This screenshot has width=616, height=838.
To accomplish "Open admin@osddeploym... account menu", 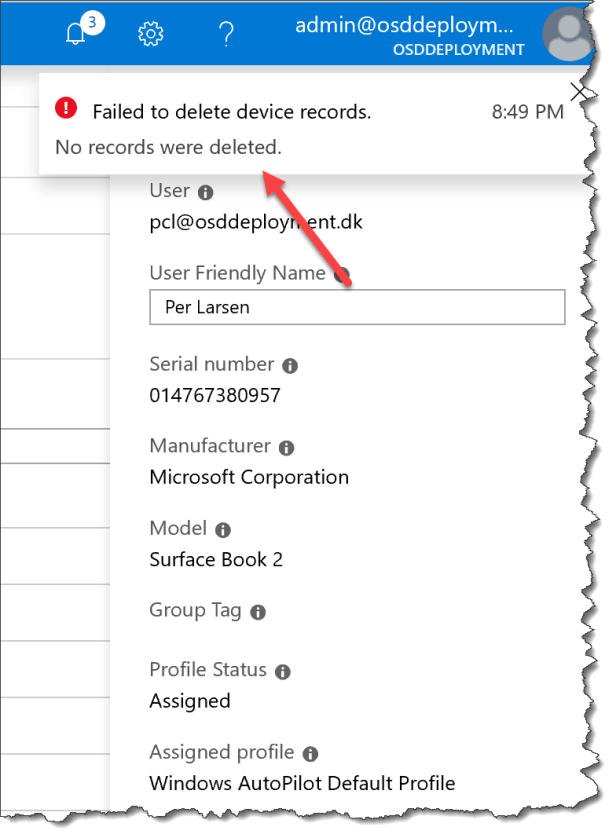I will coord(410,34).
